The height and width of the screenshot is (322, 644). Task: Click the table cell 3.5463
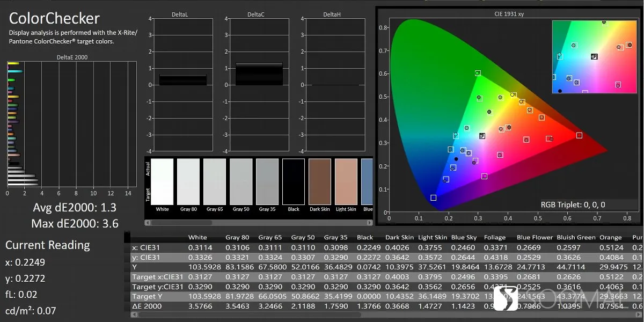coord(237,306)
